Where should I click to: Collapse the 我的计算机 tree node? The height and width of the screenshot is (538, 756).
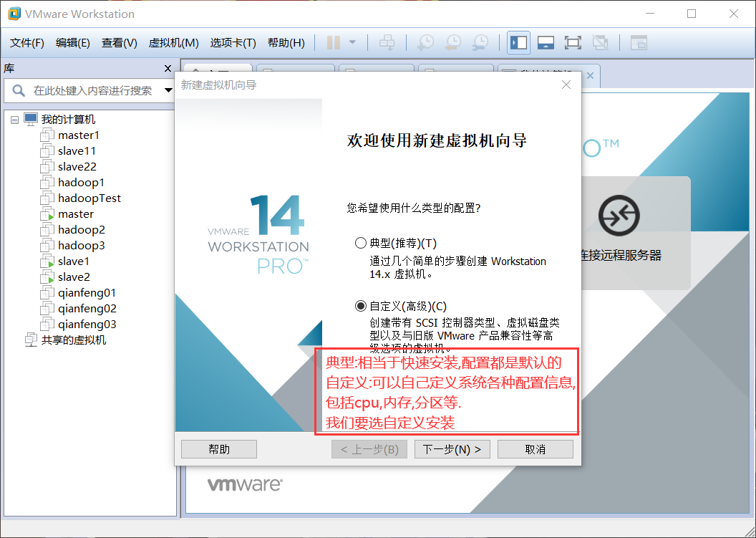(x=14, y=119)
